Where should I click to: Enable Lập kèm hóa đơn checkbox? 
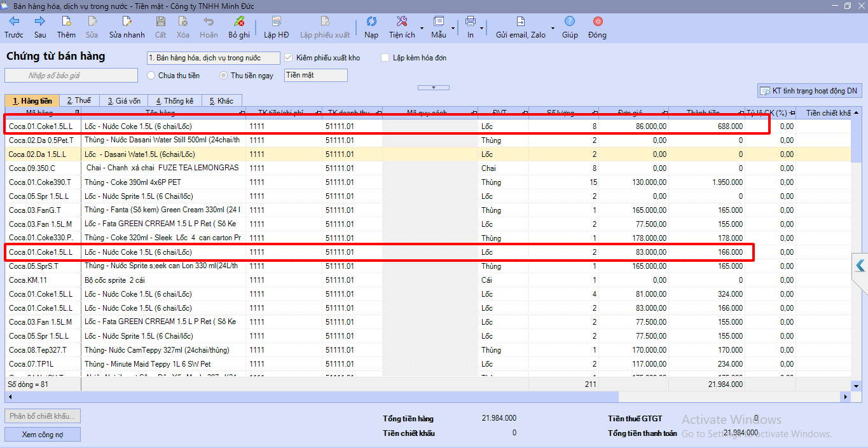coord(385,58)
